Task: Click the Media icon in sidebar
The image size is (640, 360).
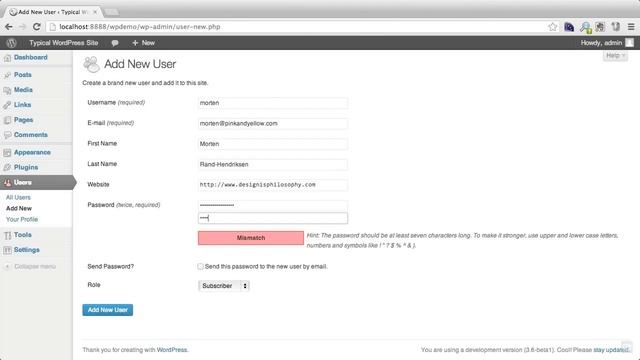Action: [7, 90]
